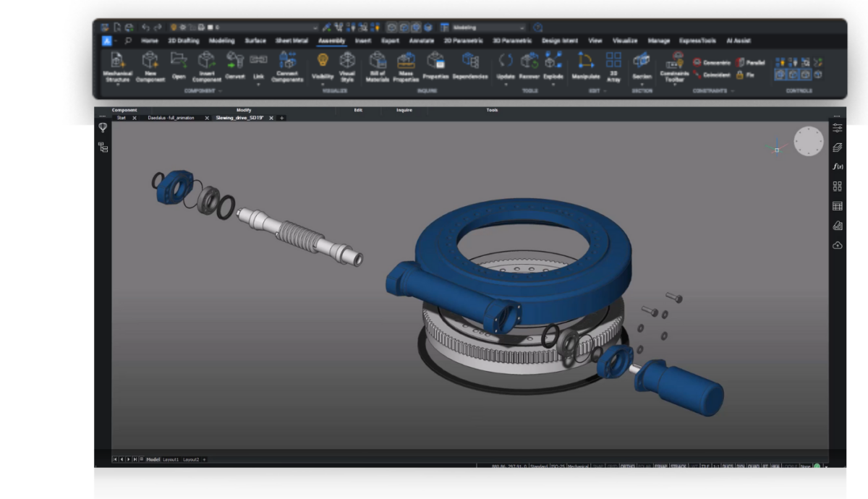Click the Bill of Materials icon

[376, 64]
